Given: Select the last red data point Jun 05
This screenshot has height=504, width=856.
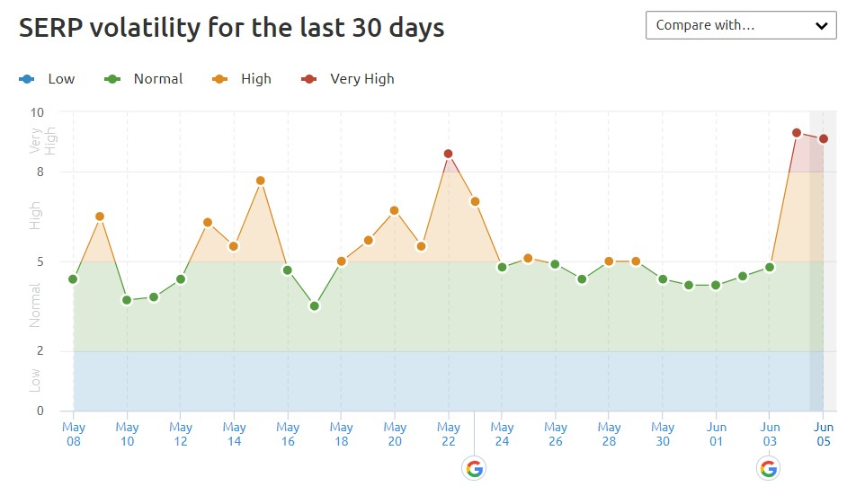Looking at the screenshot, I should (824, 138).
